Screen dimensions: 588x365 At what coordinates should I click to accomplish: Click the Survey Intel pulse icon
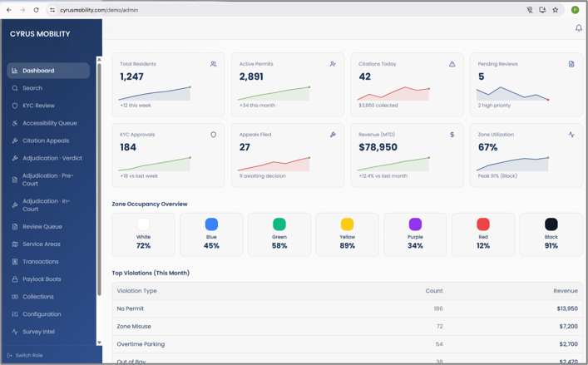(x=15, y=332)
